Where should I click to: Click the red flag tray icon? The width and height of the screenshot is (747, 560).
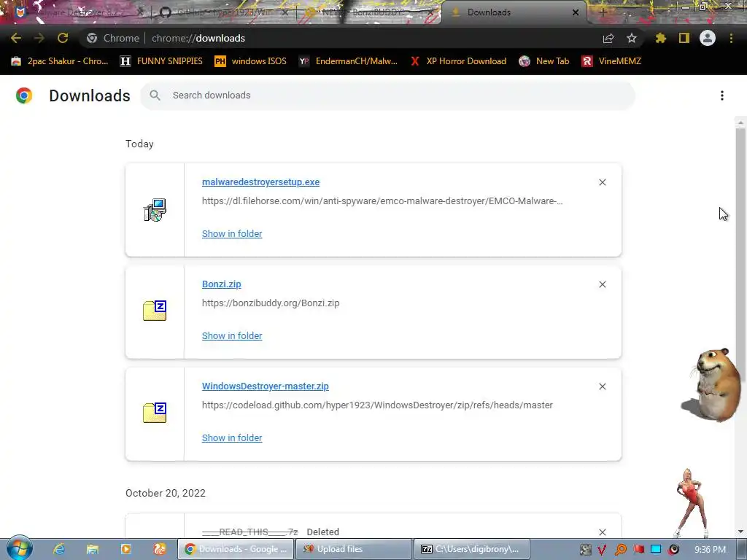[x=638, y=550]
